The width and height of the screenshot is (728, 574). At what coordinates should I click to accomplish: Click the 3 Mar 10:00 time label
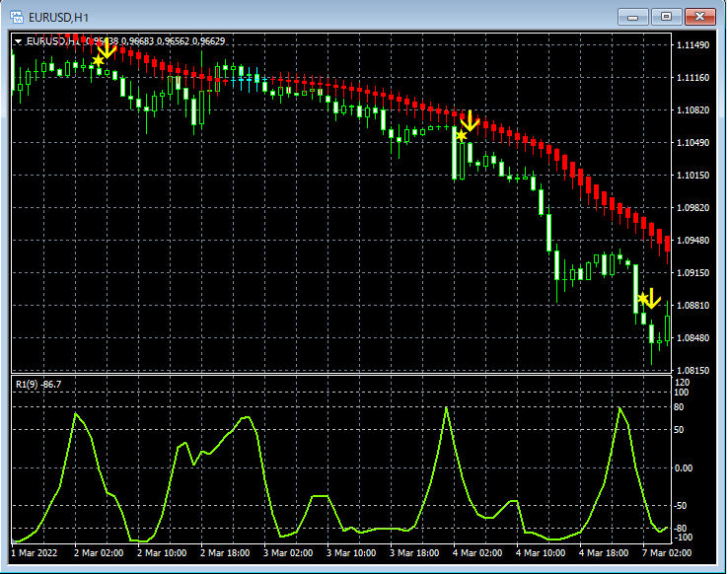coord(351,553)
